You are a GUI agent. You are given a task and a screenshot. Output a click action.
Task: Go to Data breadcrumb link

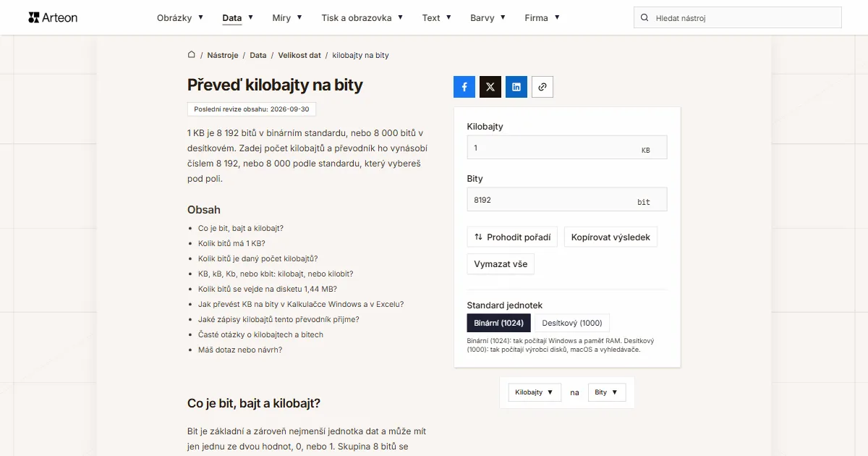(x=258, y=55)
